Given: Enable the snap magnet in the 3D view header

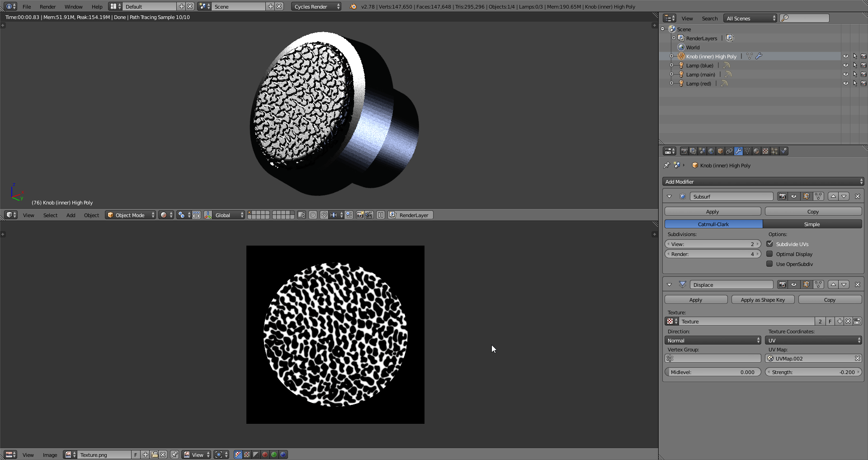Looking at the screenshot, I should pyautogui.click(x=324, y=215).
